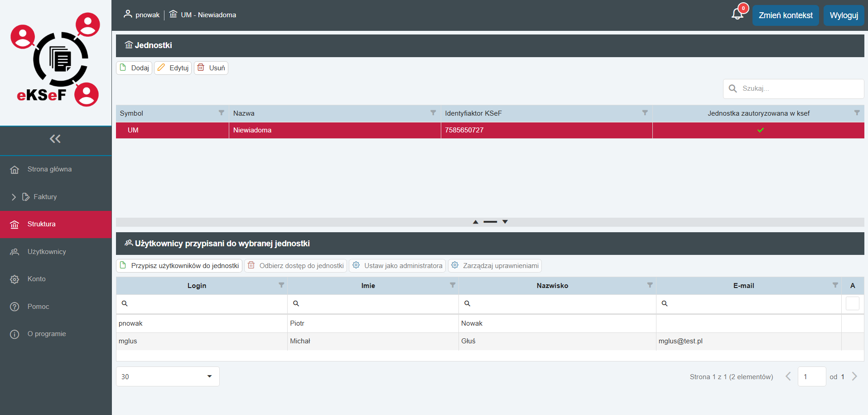Click the down arrow on panel splitter
The height and width of the screenshot is (415, 868).
tap(505, 222)
